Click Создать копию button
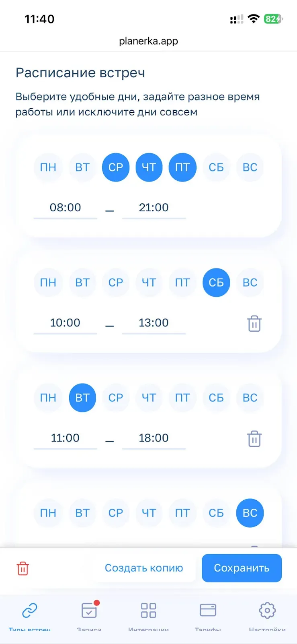This screenshot has height=644, width=297. (x=144, y=568)
